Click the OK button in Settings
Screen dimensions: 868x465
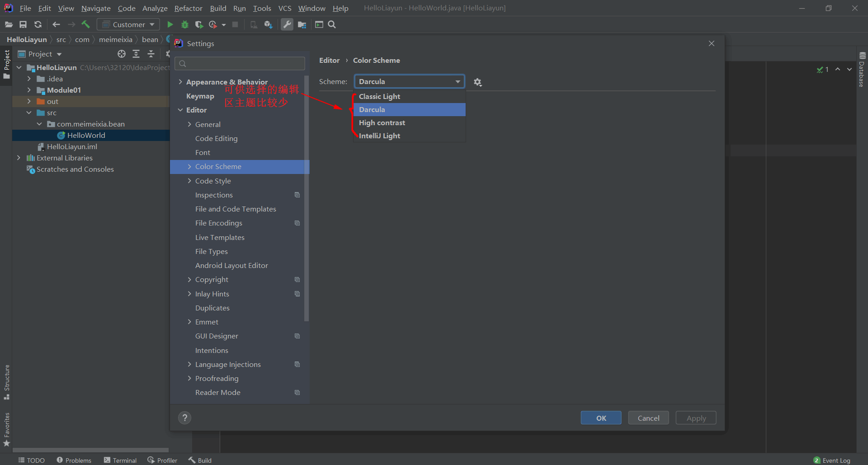[601, 418]
